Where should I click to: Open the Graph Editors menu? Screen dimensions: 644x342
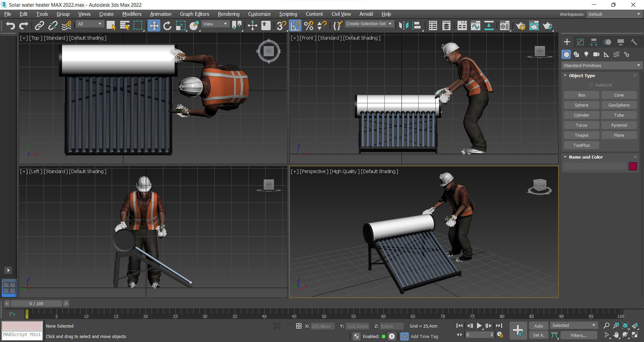195,14
